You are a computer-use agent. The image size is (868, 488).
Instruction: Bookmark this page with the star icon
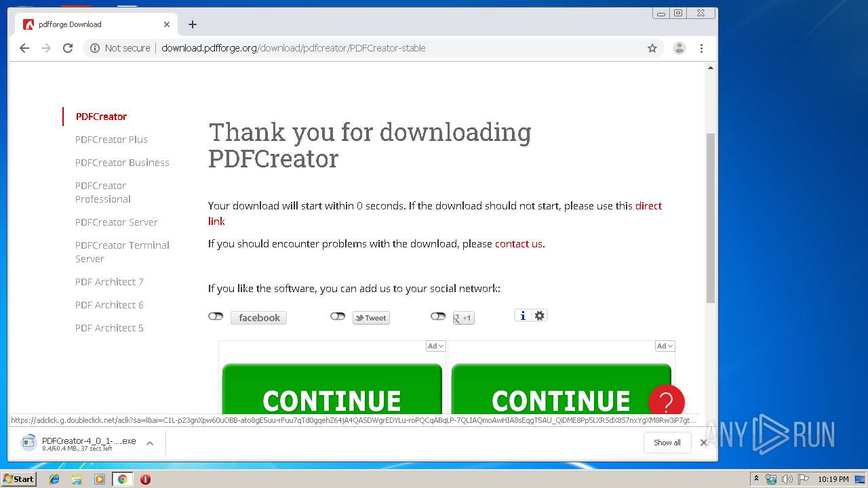pyautogui.click(x=652, y=48)
